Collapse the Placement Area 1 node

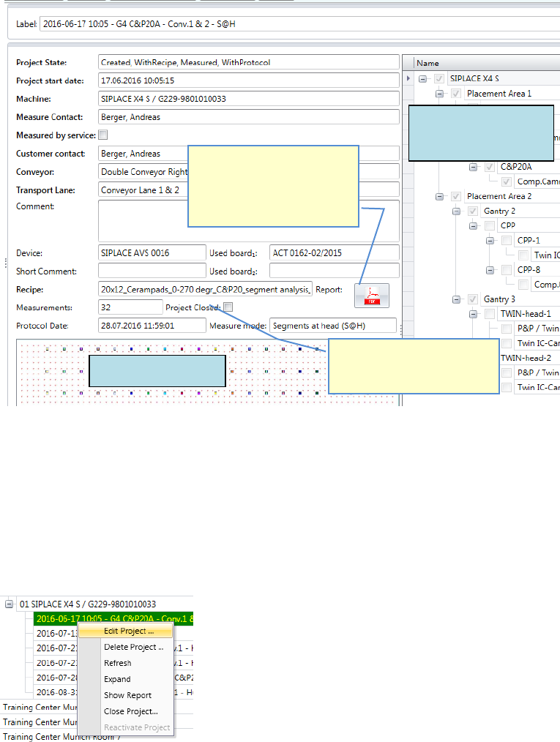(439, 94)
